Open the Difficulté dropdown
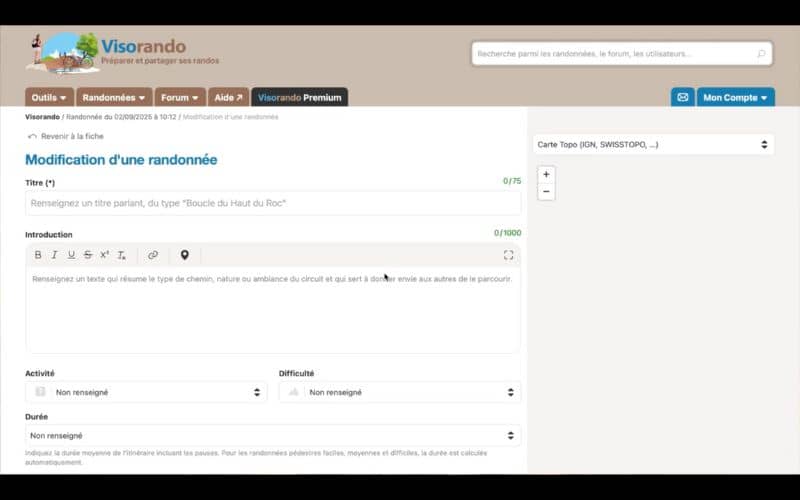 click(x=400, y=392)
